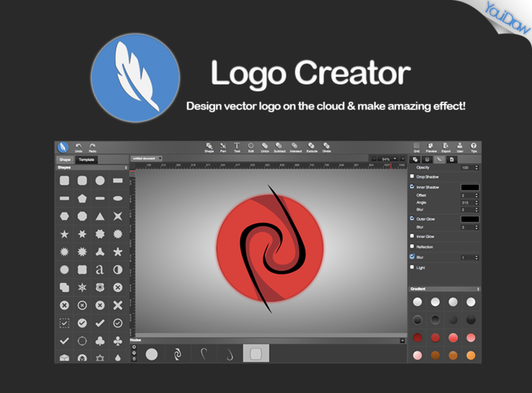Choose the Edit tool in toolbar

(251, 147)
